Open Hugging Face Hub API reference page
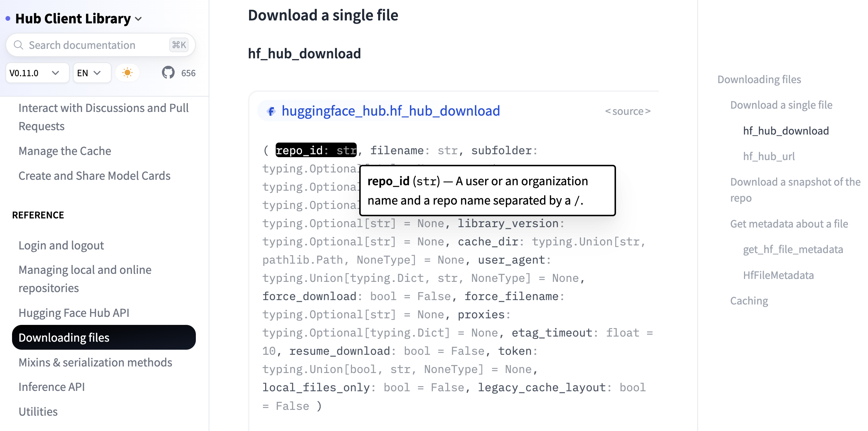 pyautogui.click(x=74, y=313)
